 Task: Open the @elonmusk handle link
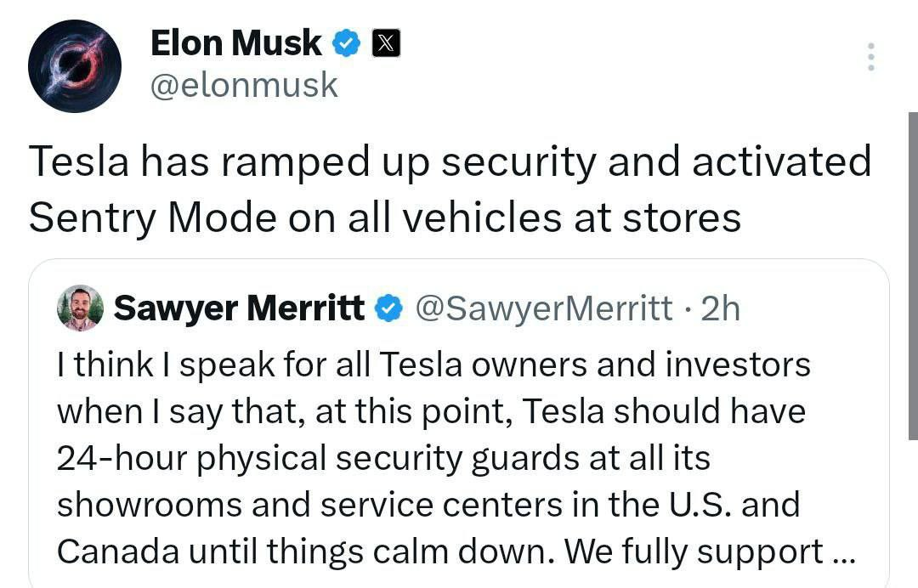pyautogui.click(x=244, y=85)
